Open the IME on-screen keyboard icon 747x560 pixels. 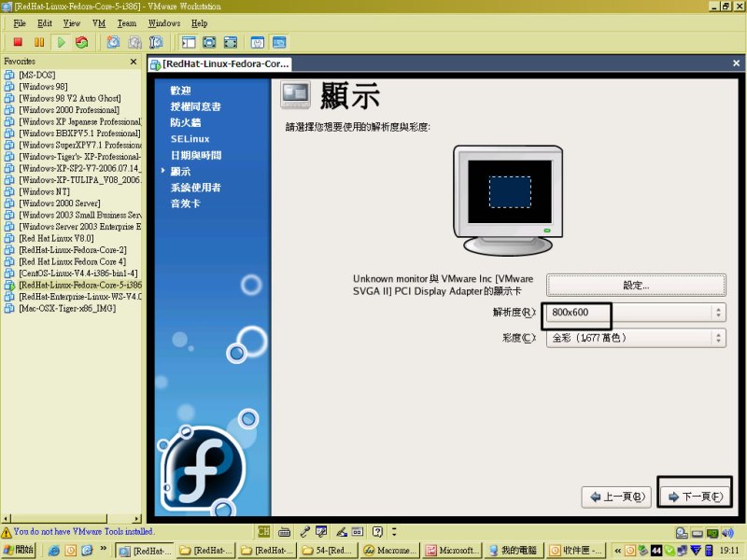[285, 531]
